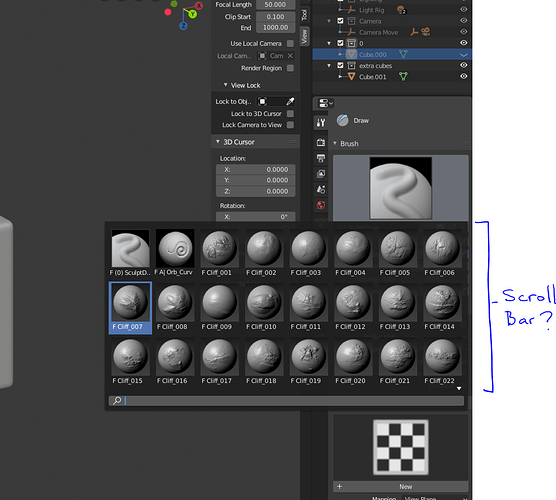Open the View Layer properties icon
Screen dimensions: 556x500
(321, 174)
